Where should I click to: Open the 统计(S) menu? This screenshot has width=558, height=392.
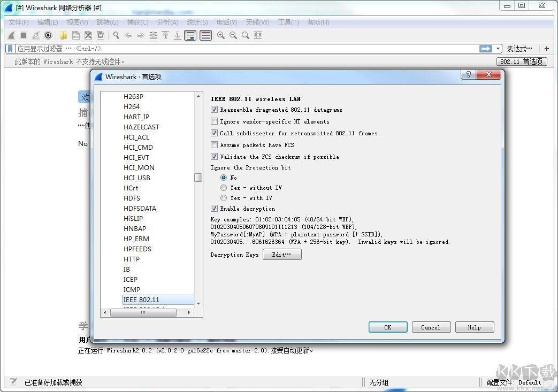(197, 22)
